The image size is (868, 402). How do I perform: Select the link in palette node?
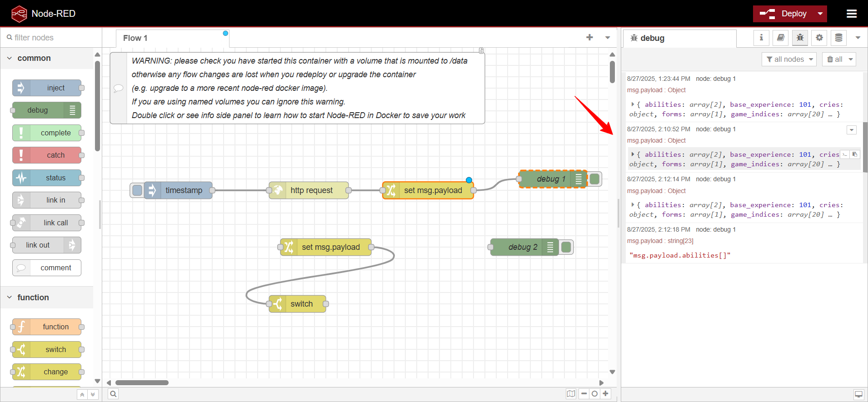(47, 200)
